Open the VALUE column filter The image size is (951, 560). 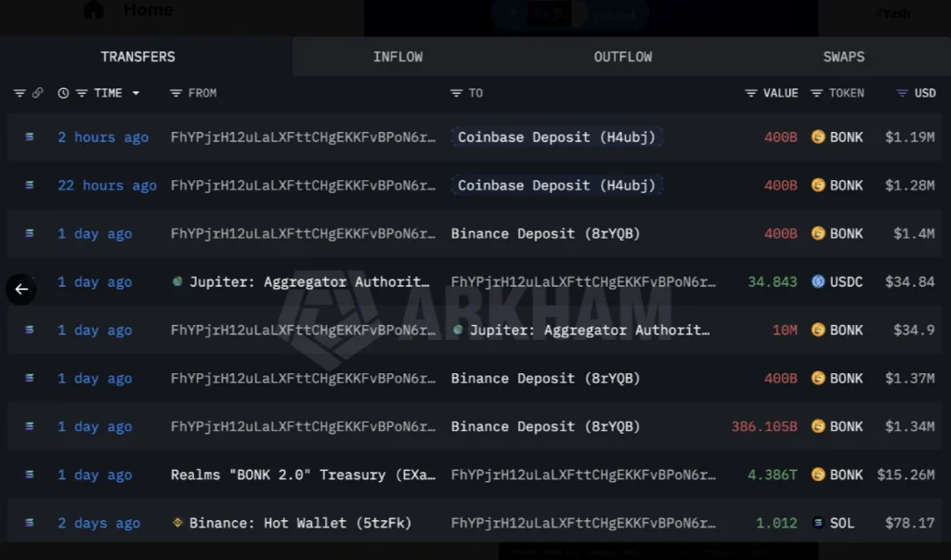[750, 93]
